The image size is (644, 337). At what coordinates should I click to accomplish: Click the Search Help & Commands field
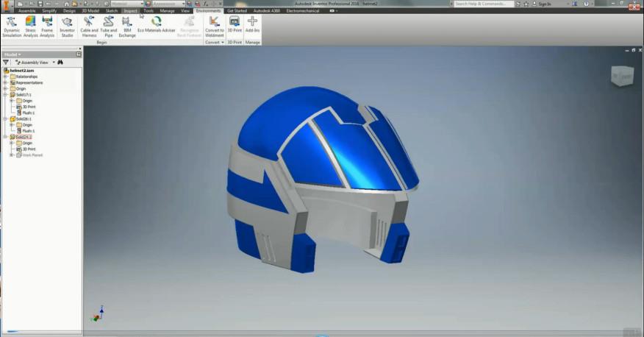pos(484,4)
